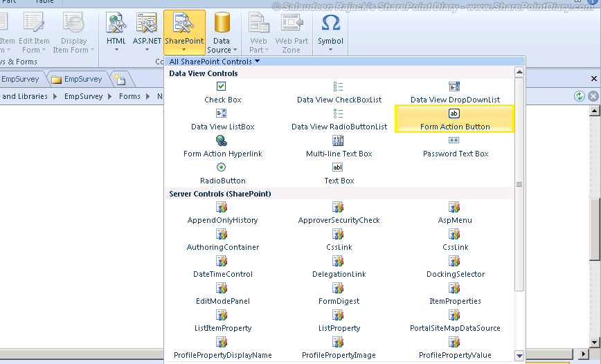The width and height of the screenshot is (601, 364).
Task: Go to 'and Libraries' in the breadcrumb
Action: (x=24, y=96)
